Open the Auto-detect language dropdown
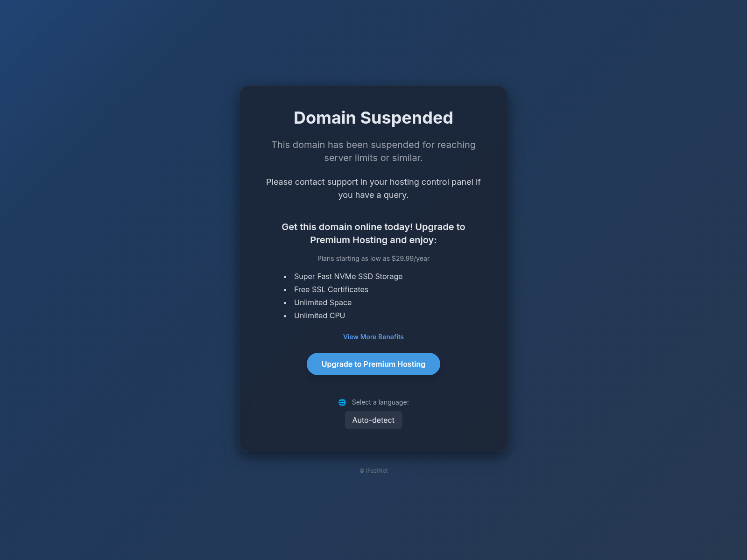Image resolution: width=747 pixels, height=560 pixels. click(x=373, y=420)
